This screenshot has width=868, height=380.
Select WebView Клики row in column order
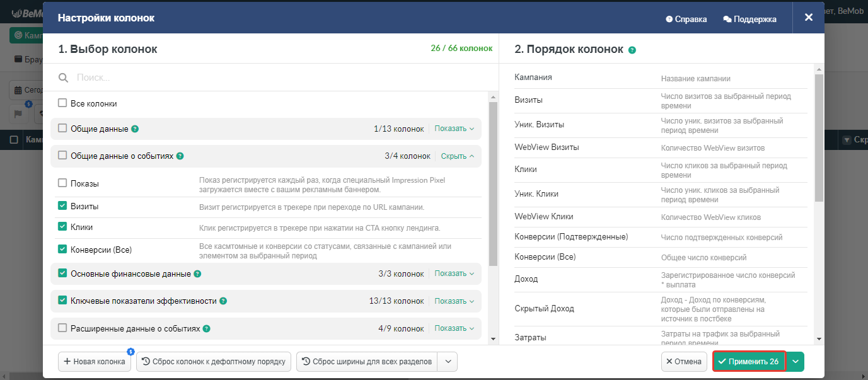click(x=661, y=217)
